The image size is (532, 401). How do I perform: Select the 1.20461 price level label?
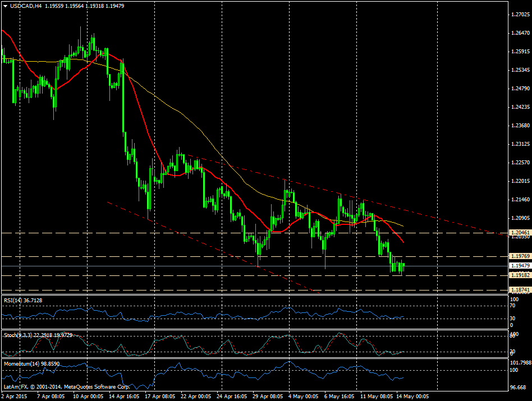coord(520,232)
